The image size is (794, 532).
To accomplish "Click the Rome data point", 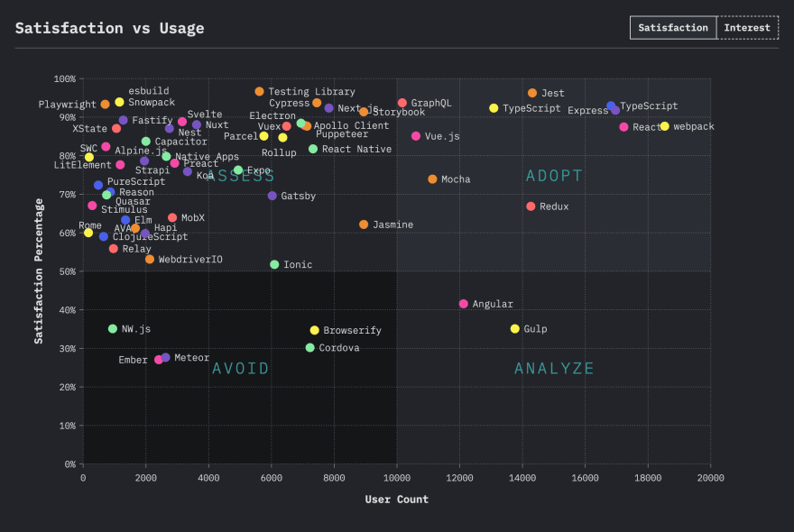I will pyautogui.click(x=88, y=233).
